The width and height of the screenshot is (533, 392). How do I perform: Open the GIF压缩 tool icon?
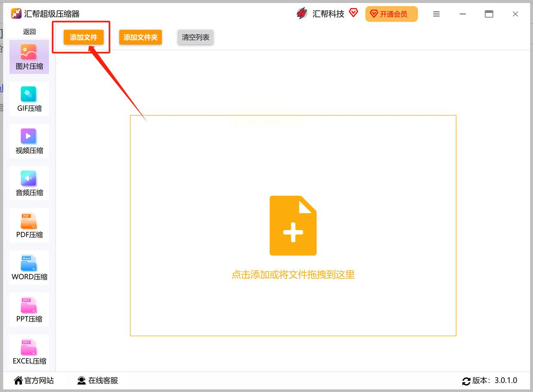coord(29,94)
